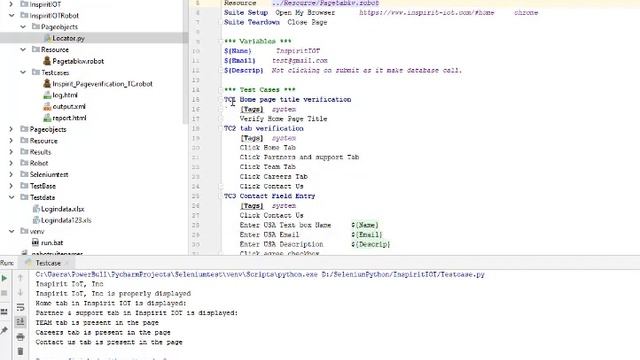Click the inspirit-iot.com URL in Suite Setup
This screenshot has height=360, width=640.
tap(427, 13)
